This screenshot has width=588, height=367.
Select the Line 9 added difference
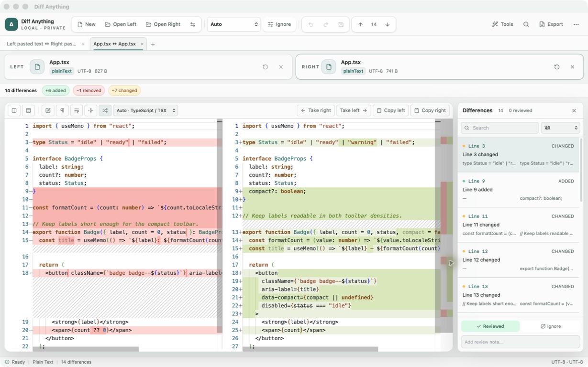[x=518, y=190]
